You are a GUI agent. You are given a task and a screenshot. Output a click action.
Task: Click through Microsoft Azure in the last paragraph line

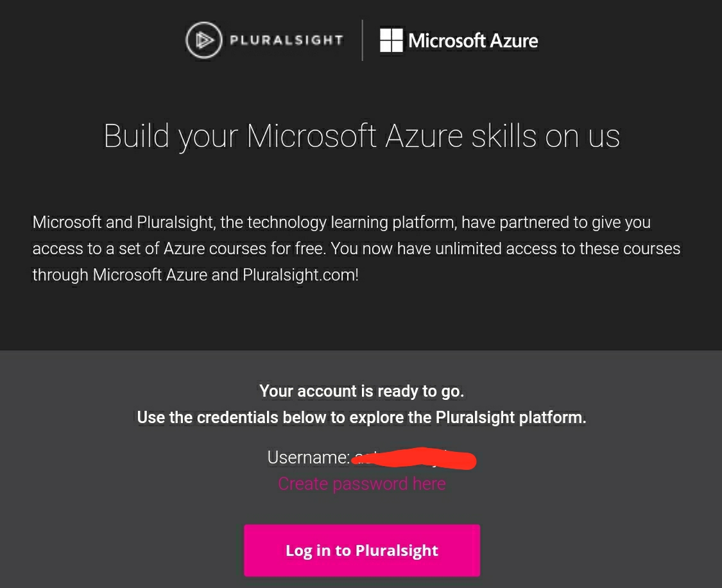(x=119, y=275)
